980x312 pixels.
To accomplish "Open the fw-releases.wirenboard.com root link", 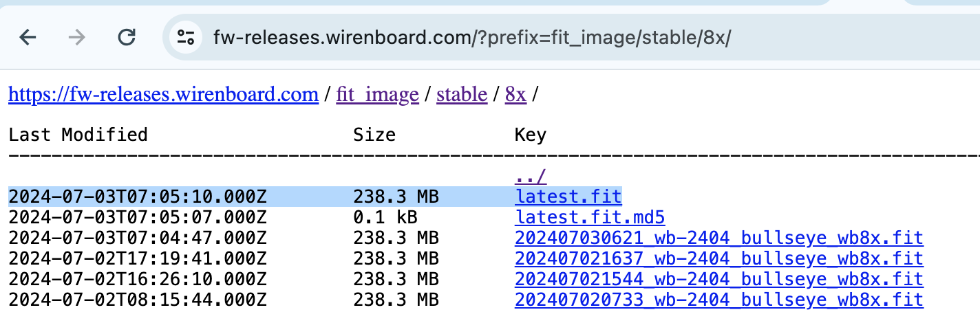I will (x=163, y=94).
